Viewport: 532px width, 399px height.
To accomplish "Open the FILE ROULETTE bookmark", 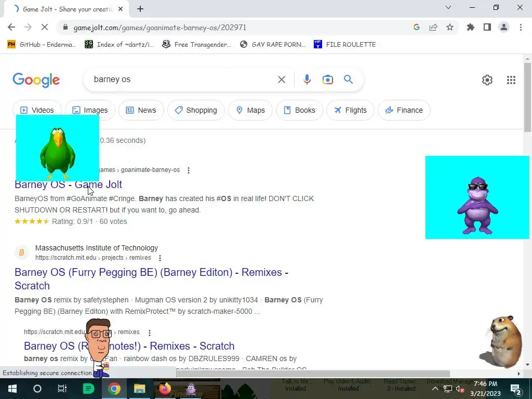I will click(x=345, y=45).
